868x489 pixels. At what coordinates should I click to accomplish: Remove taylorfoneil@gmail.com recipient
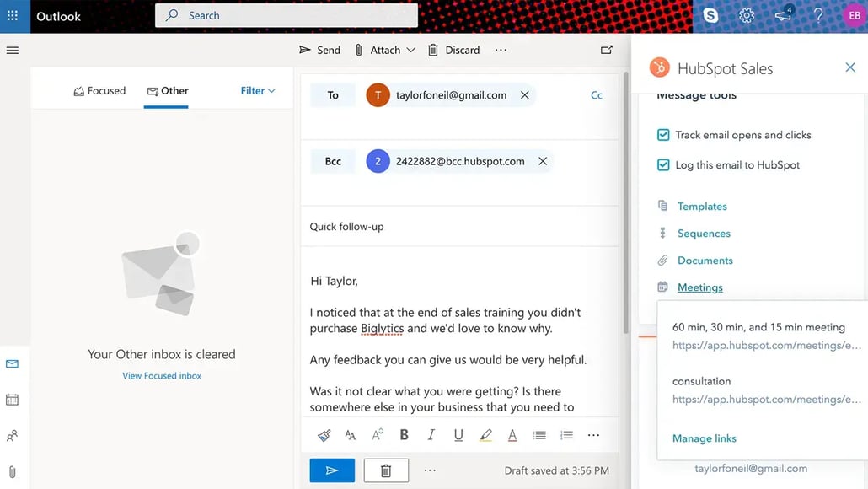525,95
